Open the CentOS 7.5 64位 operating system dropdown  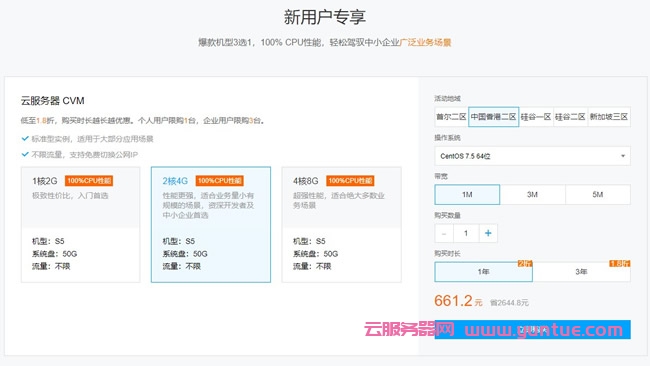click(532, 156)
